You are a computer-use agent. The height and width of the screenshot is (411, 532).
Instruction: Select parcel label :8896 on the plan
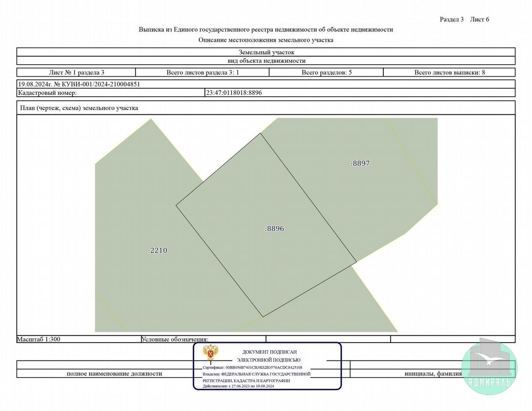pos(274,229)
